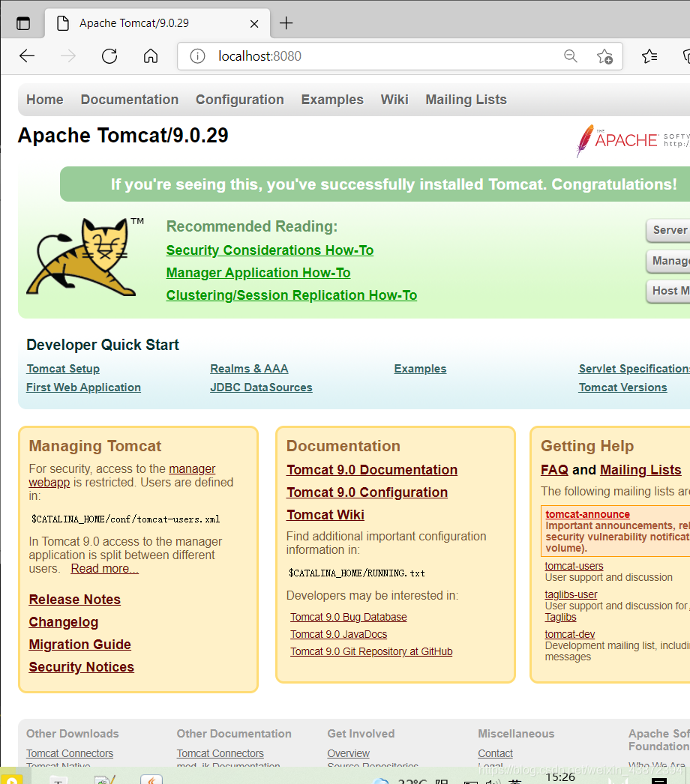Open Clustering/Session Replication How-To
The image size is (690, 784).
point(291,295)
